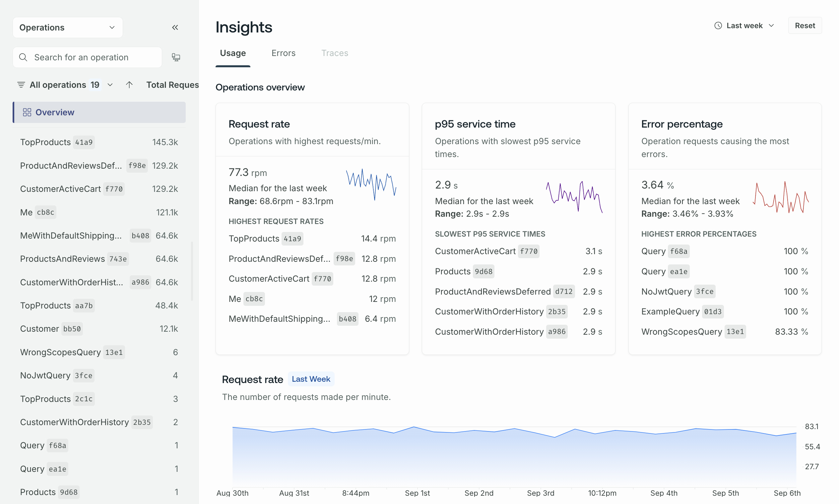Click the purple p95 service time sparkline
The height and width of the screenshot is (504, 839).
574,197
